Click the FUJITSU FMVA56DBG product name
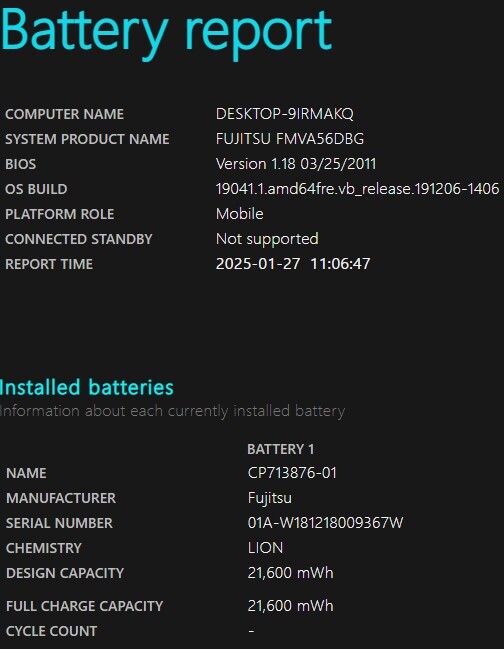Image resolution: width=504 pixels, height=649 pixels. [x=290, y=139]
